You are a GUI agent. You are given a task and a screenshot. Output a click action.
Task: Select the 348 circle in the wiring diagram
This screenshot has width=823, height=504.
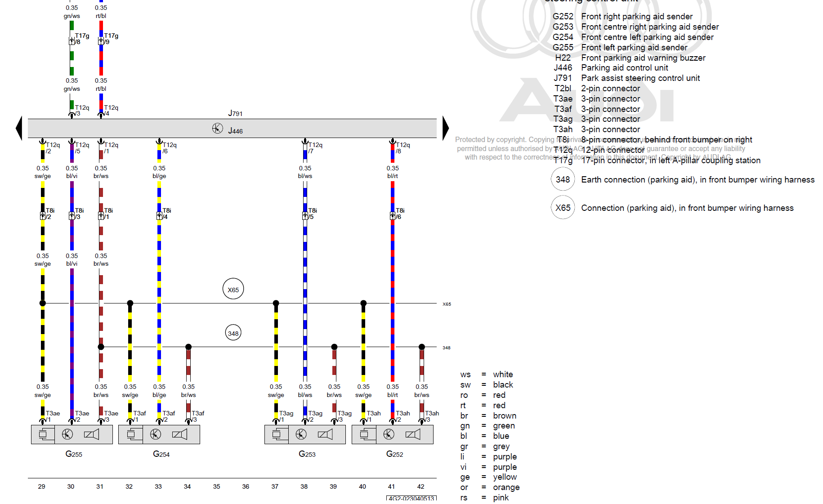233,333
